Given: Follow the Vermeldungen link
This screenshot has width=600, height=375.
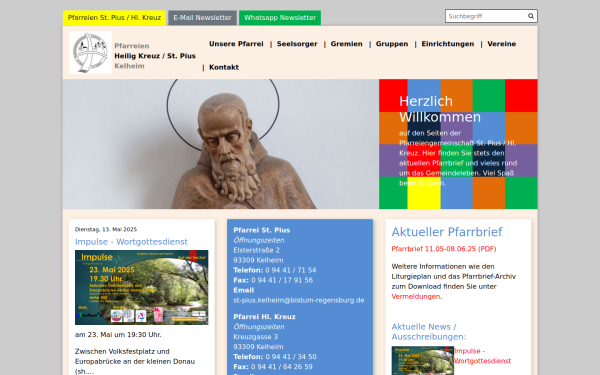Looking at the screenshot, I should click(x=416, y=297).
